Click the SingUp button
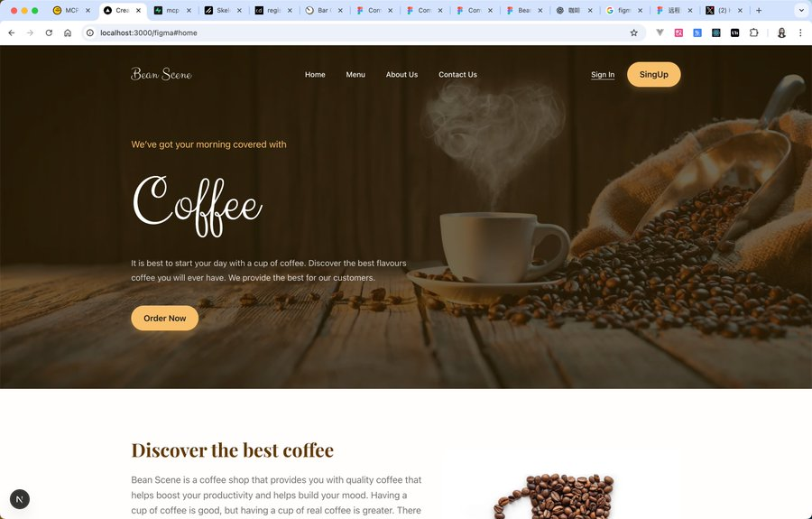812x519 pixels. pyautogui.click(x=653, y=75)
